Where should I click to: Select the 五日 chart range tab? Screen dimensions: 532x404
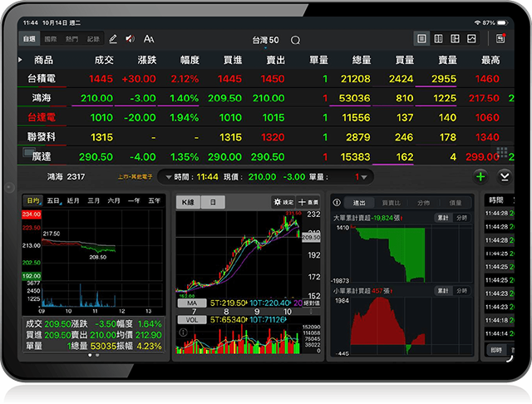(x=53, y=201)
